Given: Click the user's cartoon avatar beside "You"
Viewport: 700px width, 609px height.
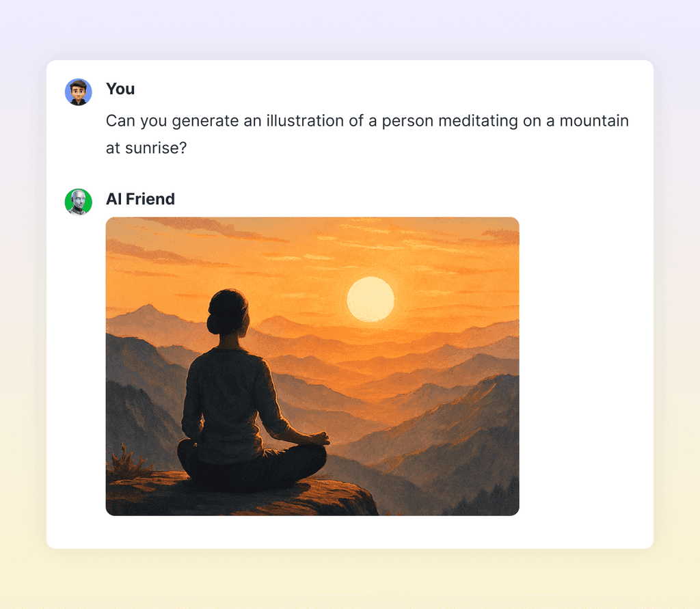Looking at the screenshot, I should click(x=79, y=92).
